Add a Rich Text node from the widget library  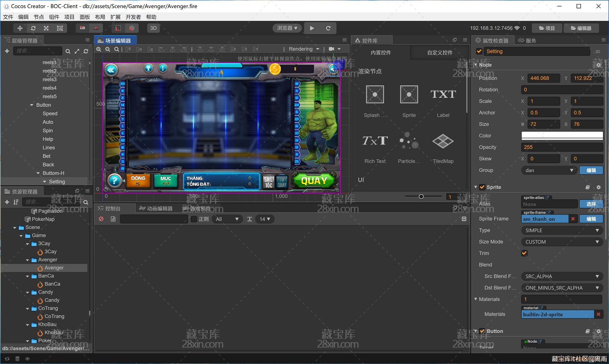tap(375, 147)
